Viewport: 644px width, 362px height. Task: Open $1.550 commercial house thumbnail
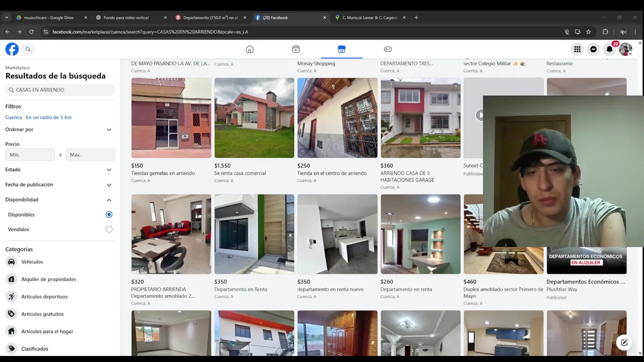click(254, 118)
